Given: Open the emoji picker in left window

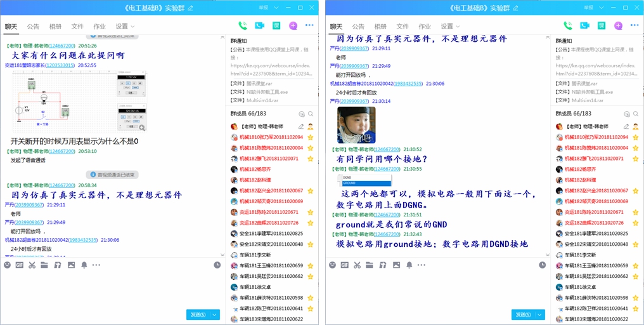Looking at the screenshot, I should coord(8,265).
